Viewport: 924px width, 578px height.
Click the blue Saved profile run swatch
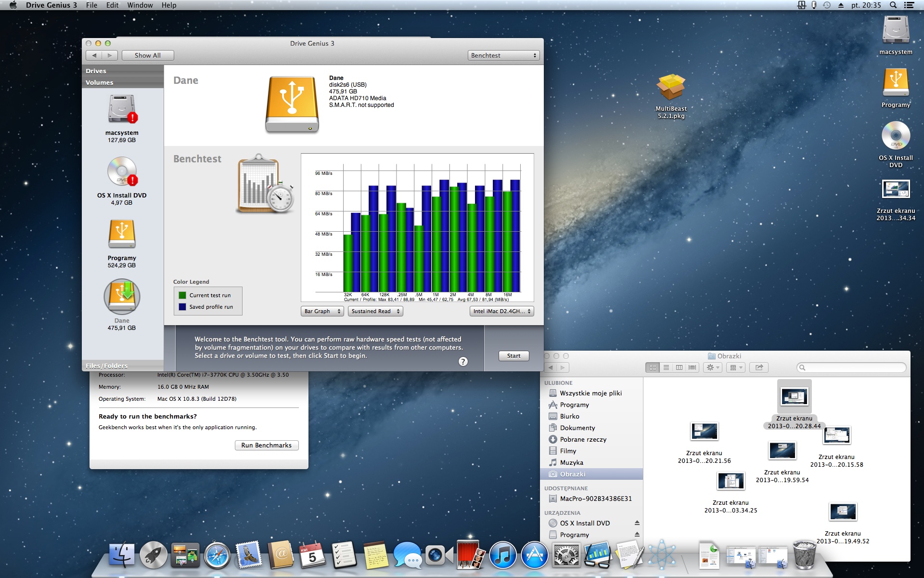[182, 307]
